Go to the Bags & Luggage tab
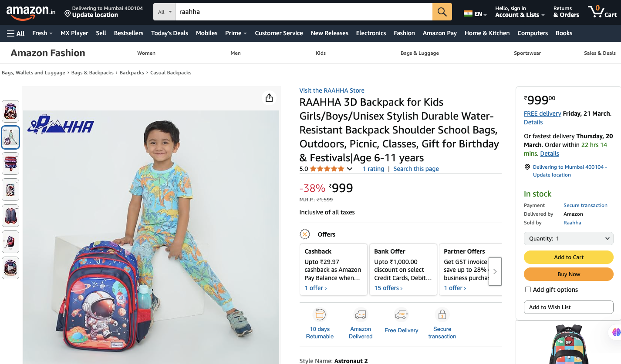The height and width of the screenshot is (364, 621). tap(419, 53)
